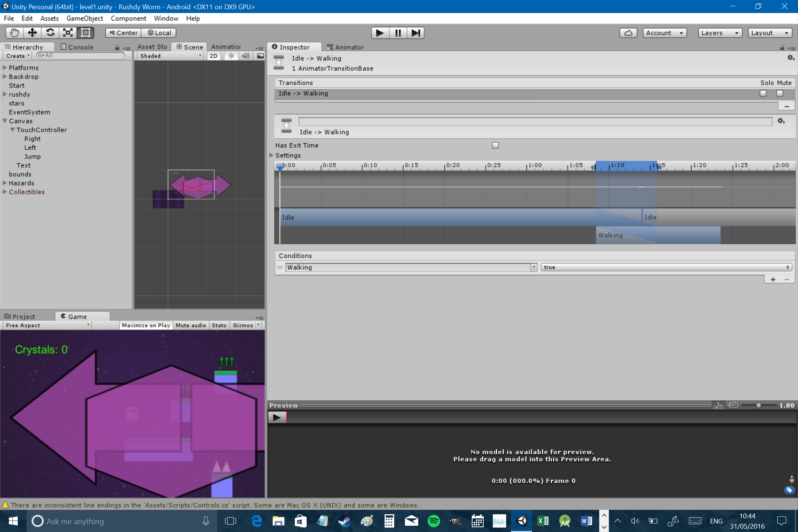Enable Solo for Idle -> Walking transition
This screenshot has width=798, height=532.
[763, 93]
